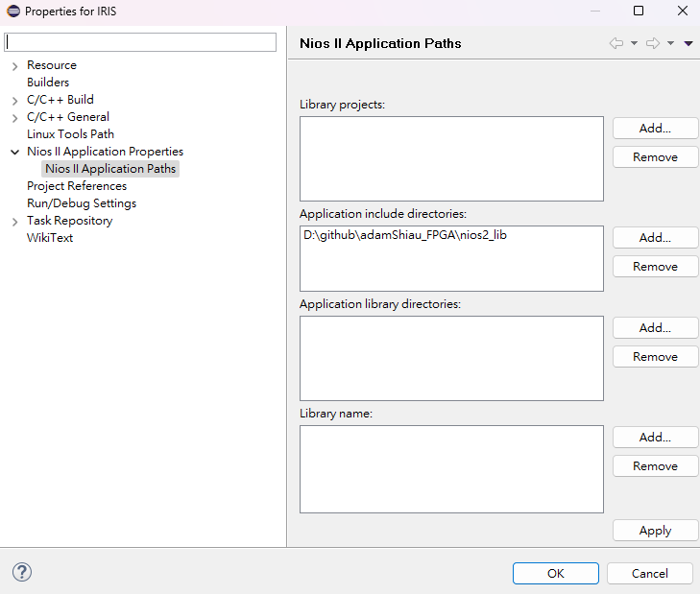700x594 pixels.
Task: Expand the Task Repository node
Action: (14, 221)
